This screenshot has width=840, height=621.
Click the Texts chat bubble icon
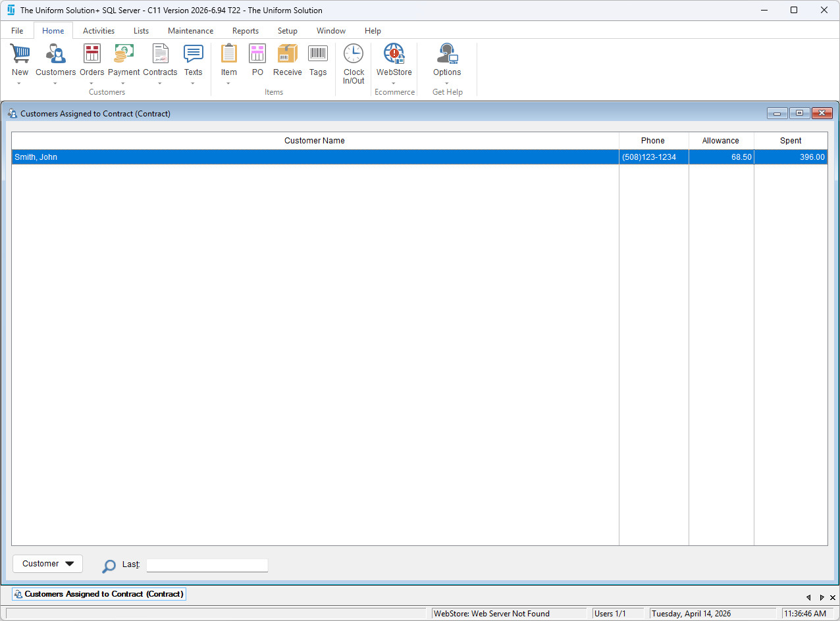193,54
